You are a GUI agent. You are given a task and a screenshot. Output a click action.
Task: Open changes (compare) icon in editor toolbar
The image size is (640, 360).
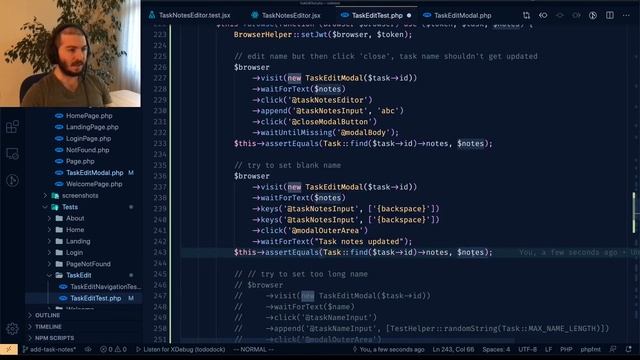click(526, 16)
